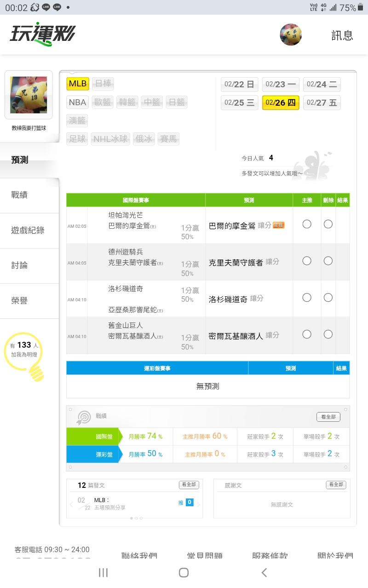
Task: Switch to the 戰績 sidebar tab
Action: tap(19, 195)
